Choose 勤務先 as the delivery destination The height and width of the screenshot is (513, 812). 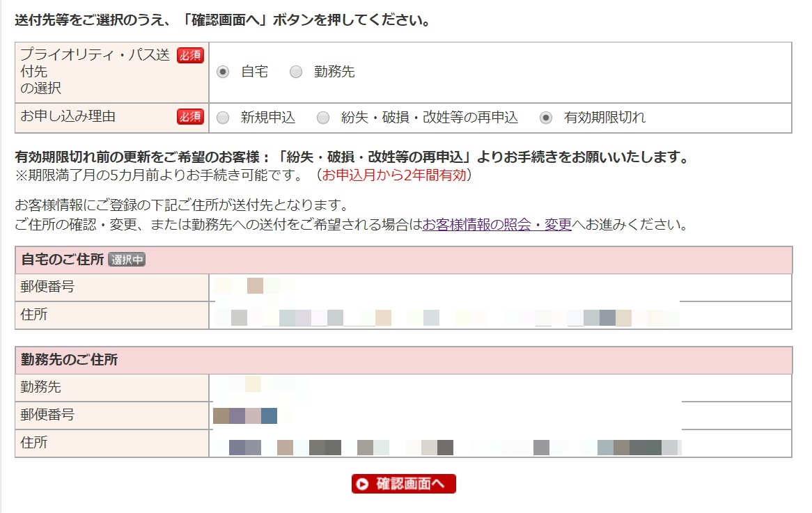(296, 72)
